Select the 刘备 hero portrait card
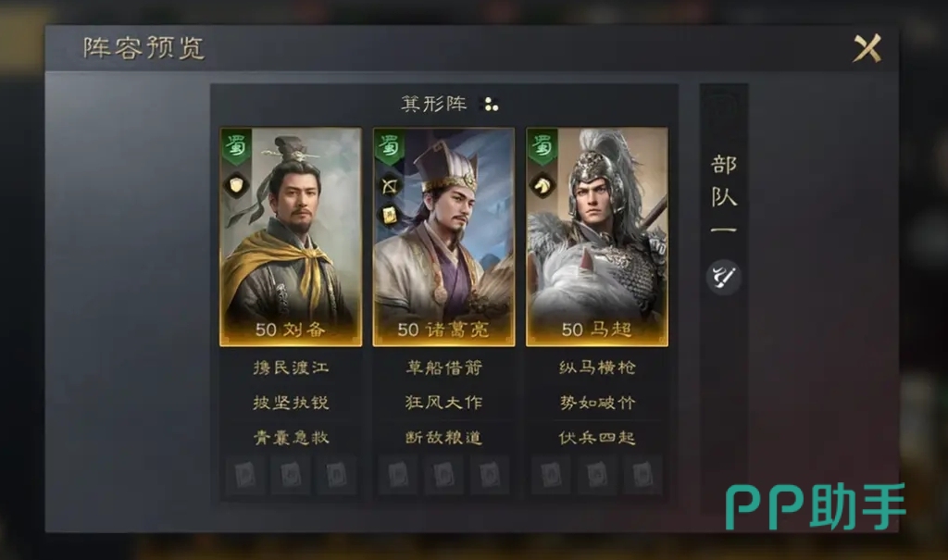The image size is (948, 560). pos(291,237)
